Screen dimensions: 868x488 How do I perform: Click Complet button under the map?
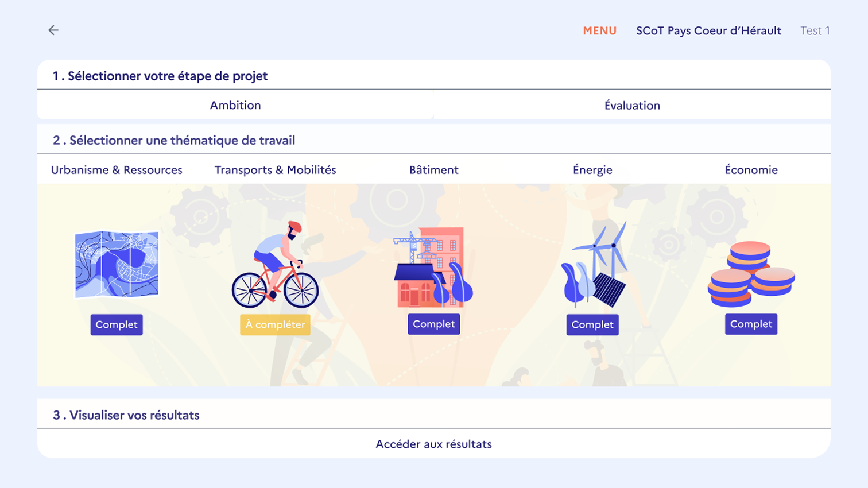[117, 324]
